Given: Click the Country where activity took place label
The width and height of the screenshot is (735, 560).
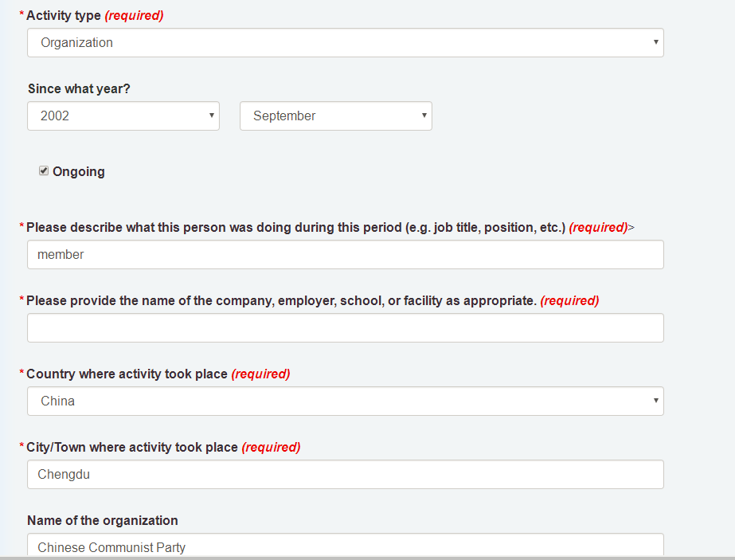Looking at the screenshot, I should tap(127, 374).
